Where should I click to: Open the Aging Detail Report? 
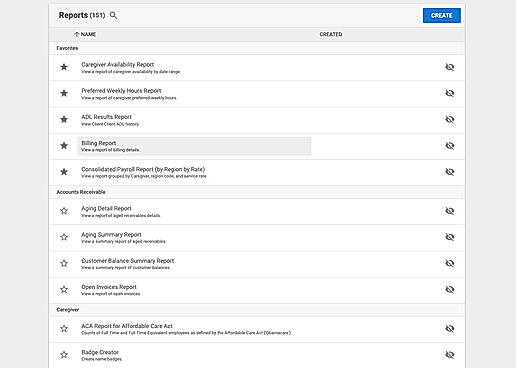point(106,209)
